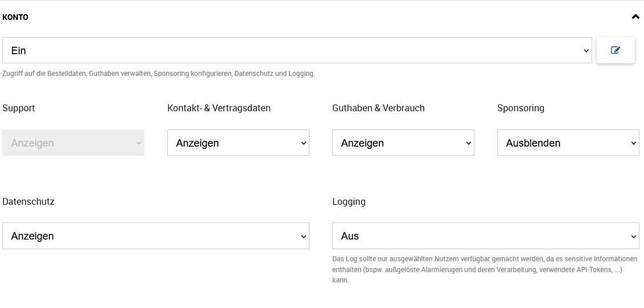Click the Sponsoring field label
This screenshot has height=308, width=644.
[x=521, y=108]
